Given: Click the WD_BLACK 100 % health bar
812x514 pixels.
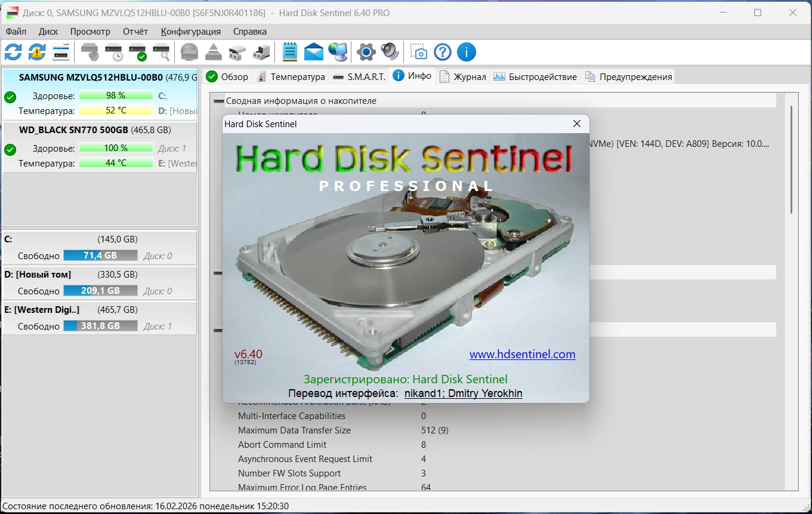Looking at the screenshot, I should (116, 148).
